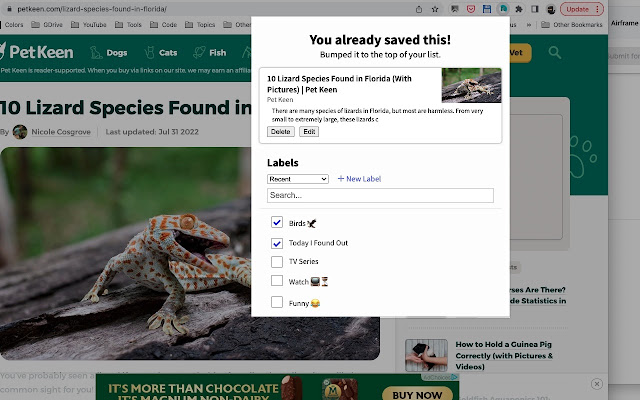Image resolution: width=640 pixels, height=400 pixels.
Task: Click the lock icon beside the URL
Action: [x=9, y=9]
